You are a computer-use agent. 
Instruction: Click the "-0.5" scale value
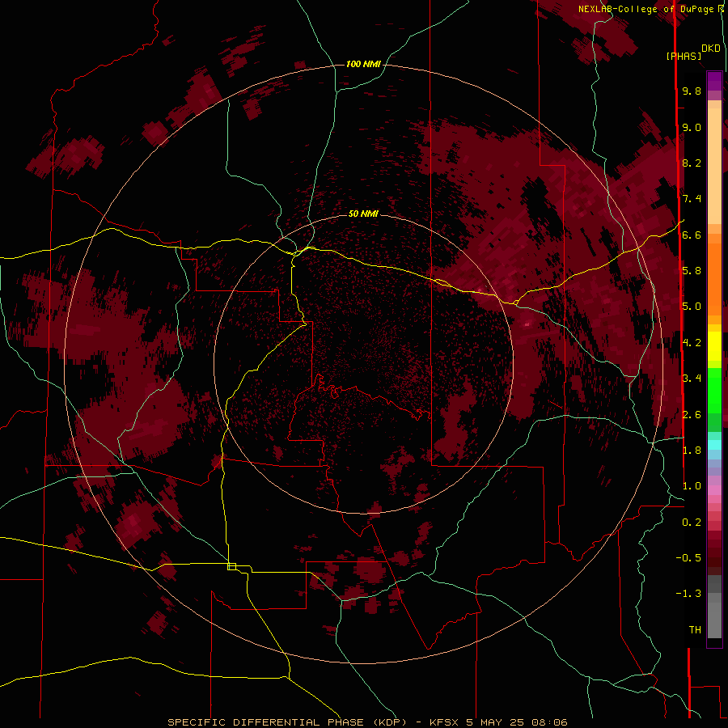click(688, 558)
